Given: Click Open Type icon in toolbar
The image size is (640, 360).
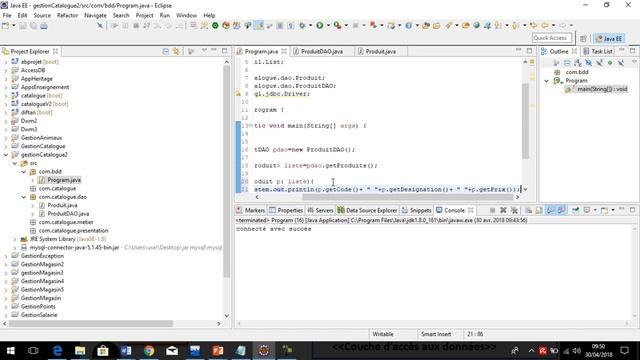Looking at the screenshot, I should (426, 25).
